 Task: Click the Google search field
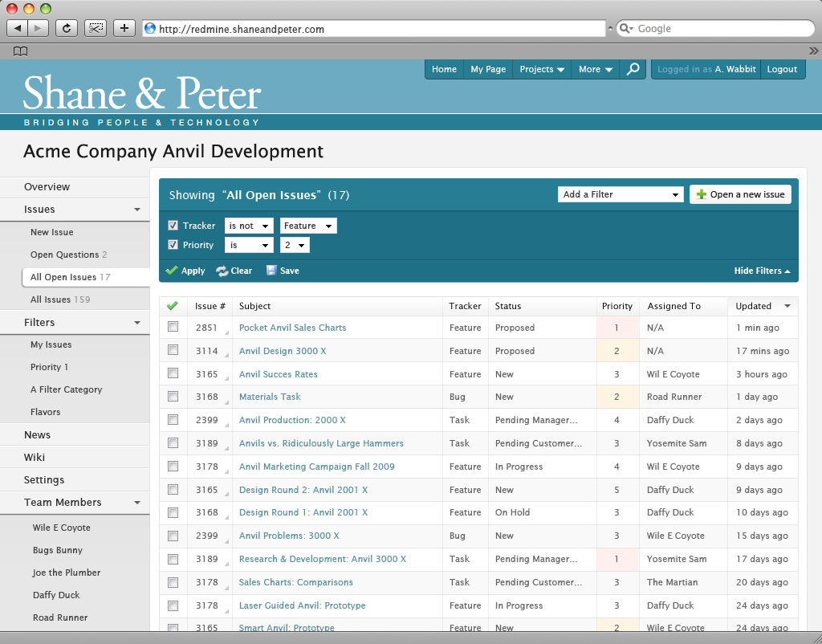[x=715, y=29]
